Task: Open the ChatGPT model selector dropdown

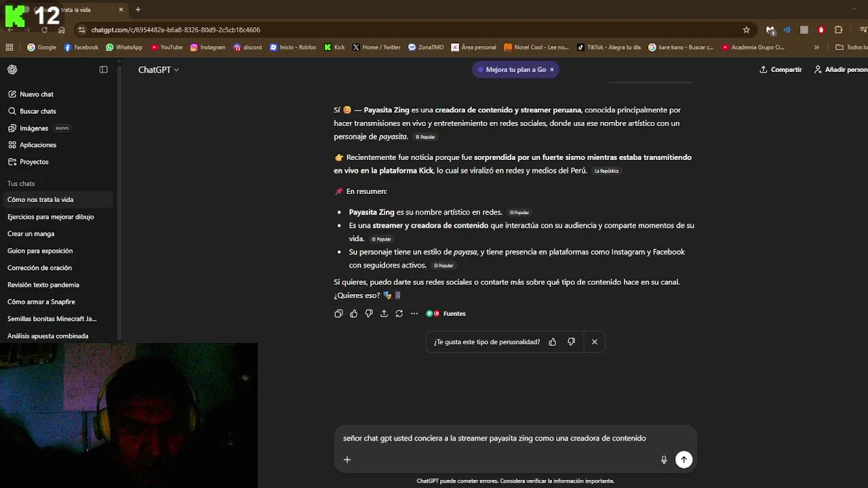Action: [x=159, y=70]
